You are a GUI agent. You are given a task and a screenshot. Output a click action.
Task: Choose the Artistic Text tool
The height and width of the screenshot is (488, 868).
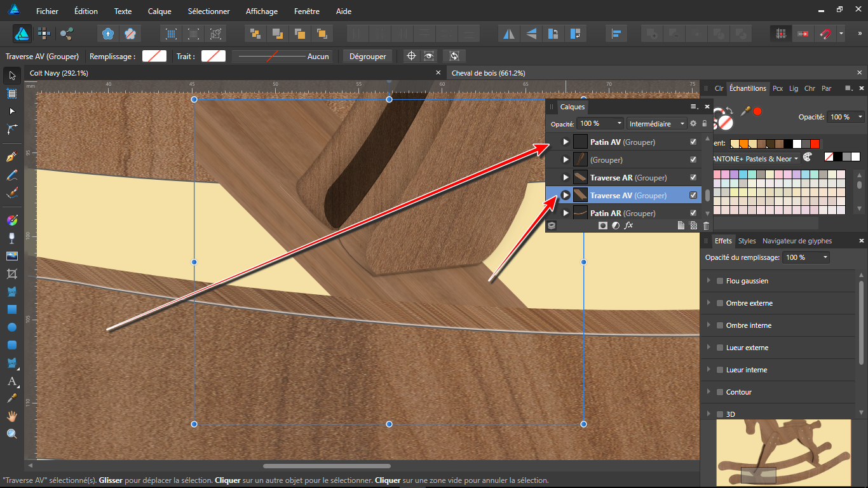coord(11,381)
